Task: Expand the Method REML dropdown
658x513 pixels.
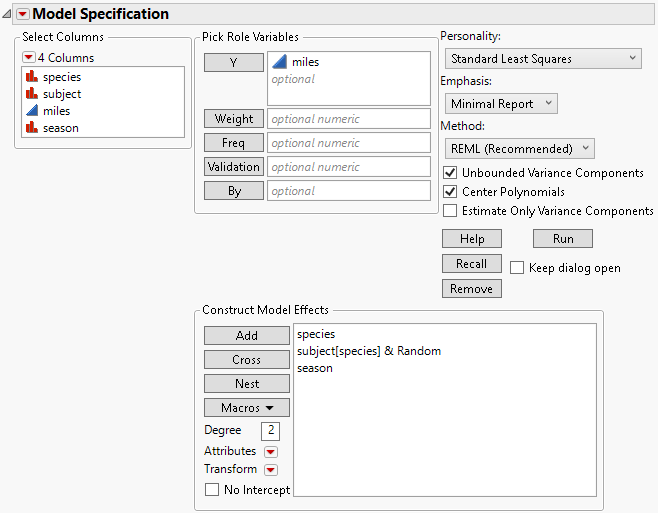Action: coord(520,148)
